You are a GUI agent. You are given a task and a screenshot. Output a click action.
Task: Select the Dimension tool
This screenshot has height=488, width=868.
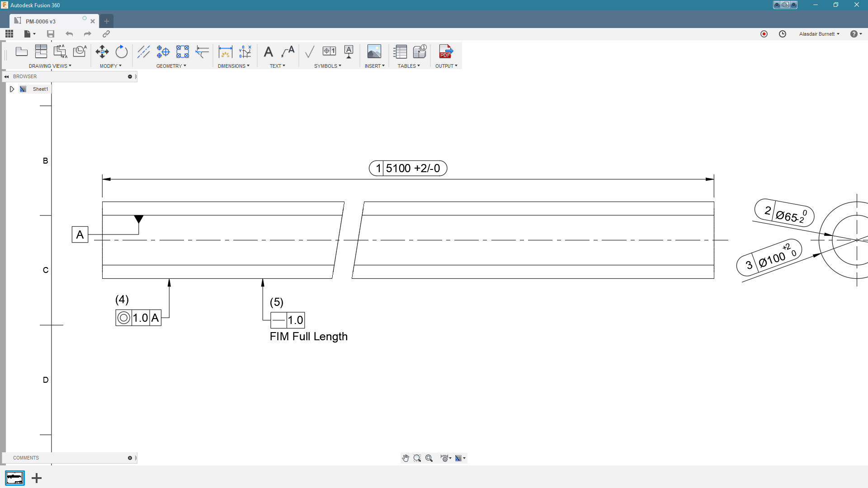(x=225, y=52)
